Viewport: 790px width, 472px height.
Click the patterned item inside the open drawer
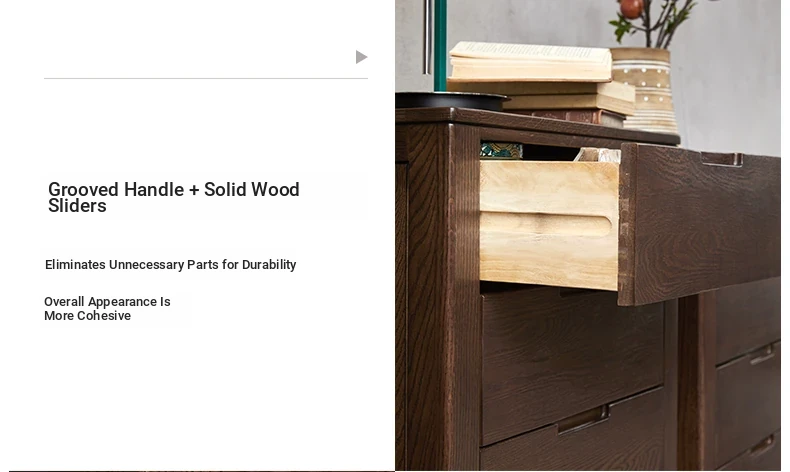[501, 151]
